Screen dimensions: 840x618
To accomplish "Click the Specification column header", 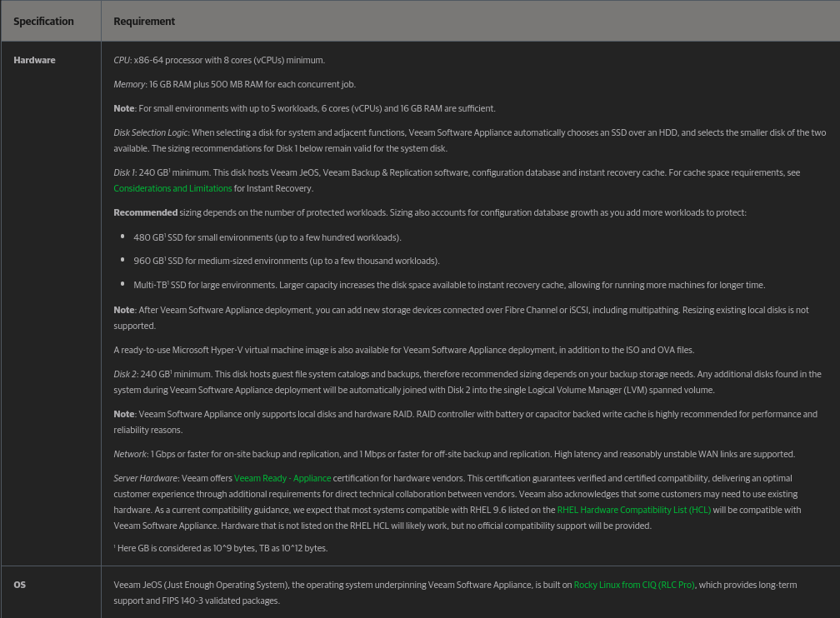I will [43, 22].
